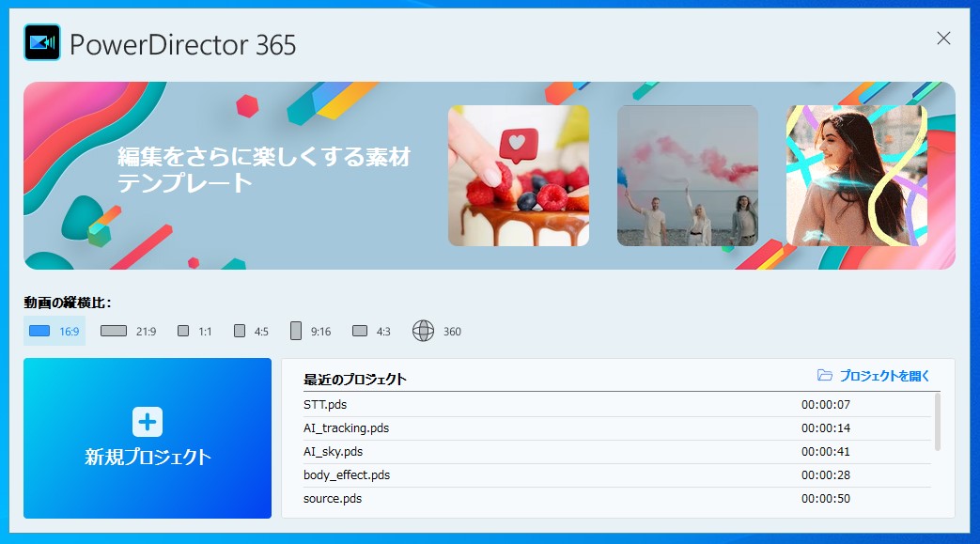Pick the 4:5 aspect ratio
Image resolution: width=980 pixels, height=544 pixels.
(251, 332)
